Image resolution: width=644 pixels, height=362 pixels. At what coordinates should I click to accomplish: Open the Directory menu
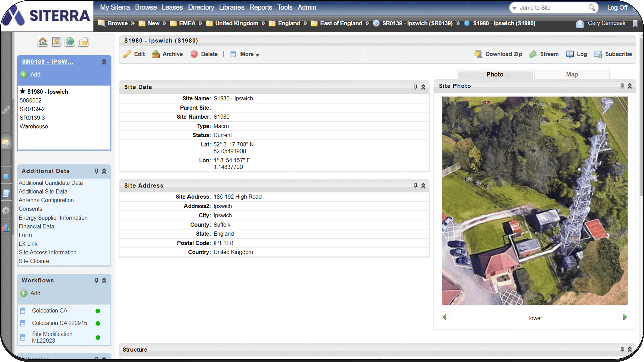[201, 7]
